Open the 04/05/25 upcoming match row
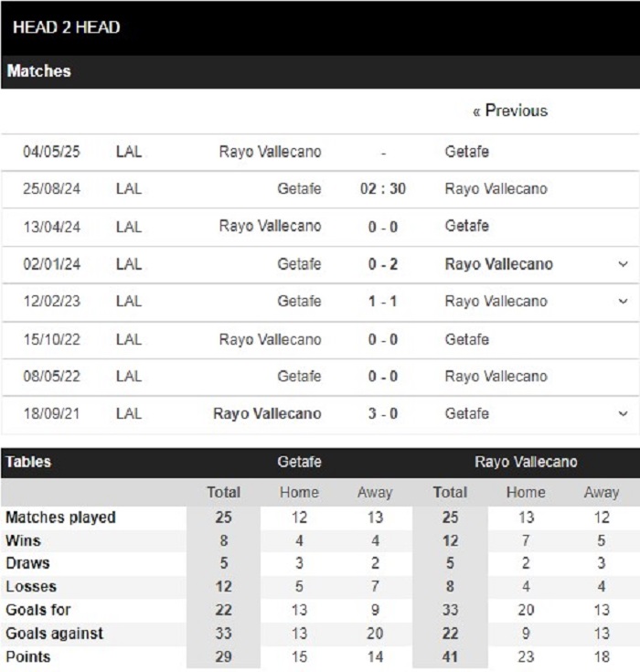The width and height of the screenshot is (640, 672). point(320,152)
